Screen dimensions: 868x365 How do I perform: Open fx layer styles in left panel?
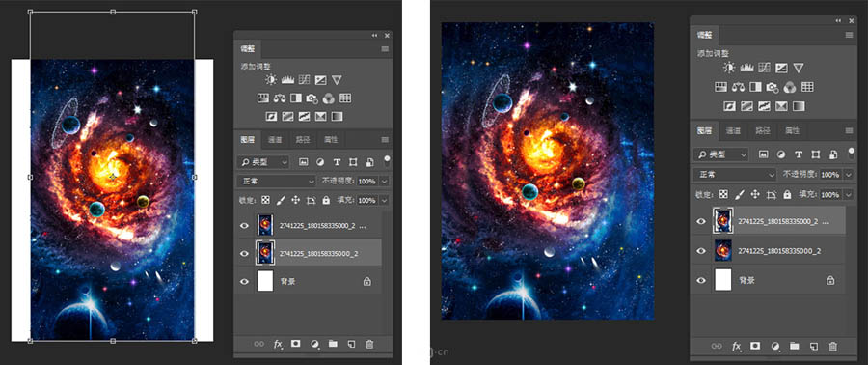click(x=278, y=344)
